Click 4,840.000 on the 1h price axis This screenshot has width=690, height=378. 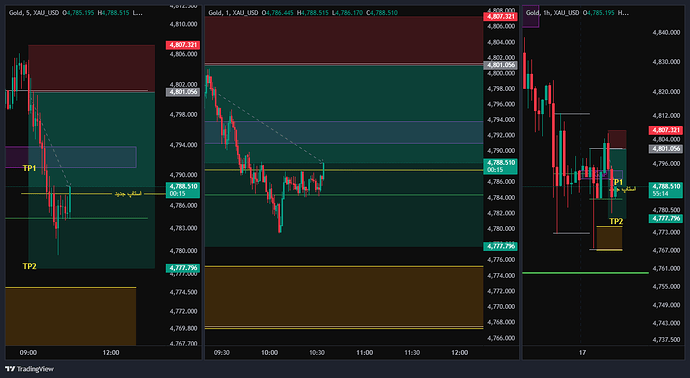click(666, 32)
